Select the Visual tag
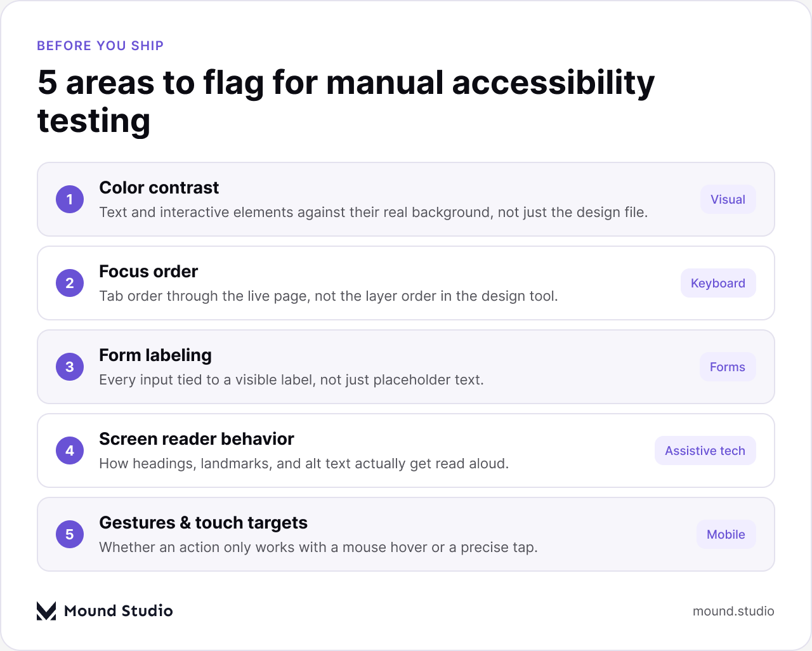This screenshot has width=812, height=651. 728,199
